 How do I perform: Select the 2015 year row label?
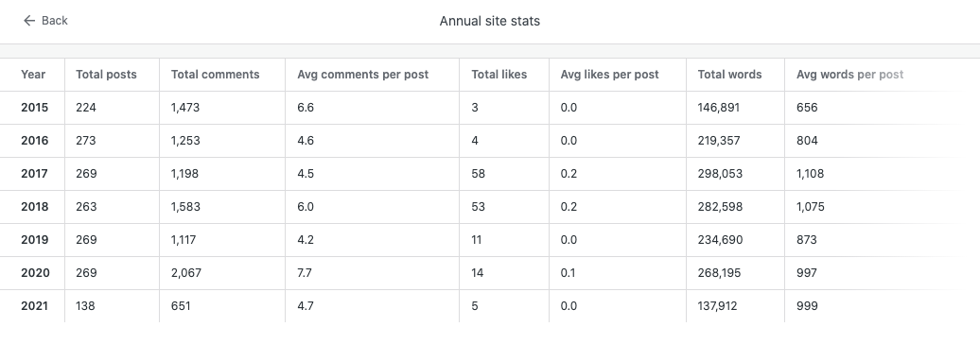34,108
